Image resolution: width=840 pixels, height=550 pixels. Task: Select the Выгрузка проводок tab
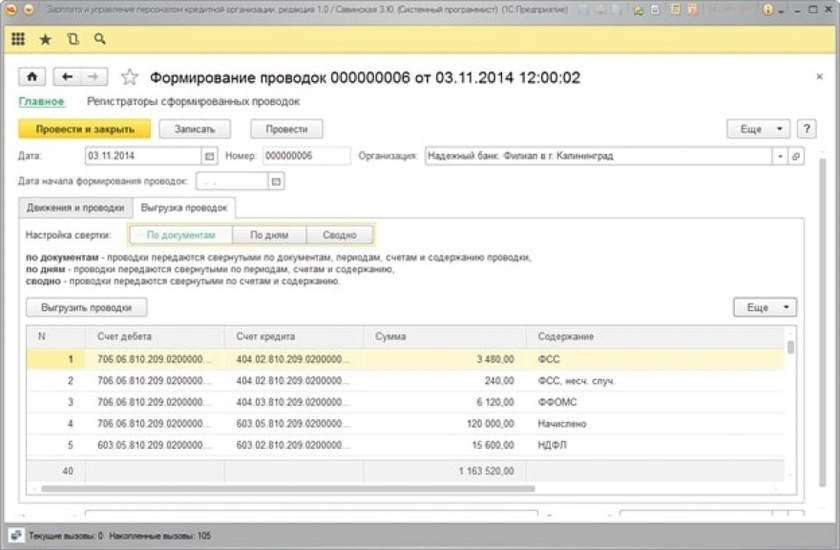pos(184,207)
